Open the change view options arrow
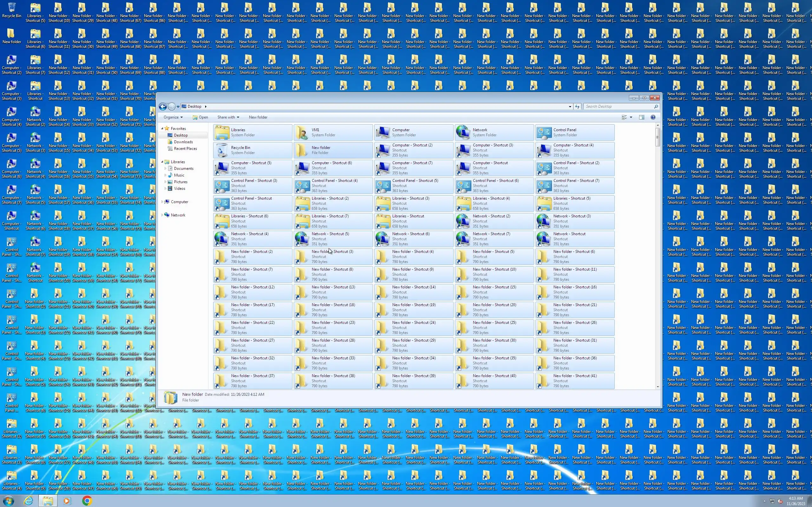 point(631,117)
